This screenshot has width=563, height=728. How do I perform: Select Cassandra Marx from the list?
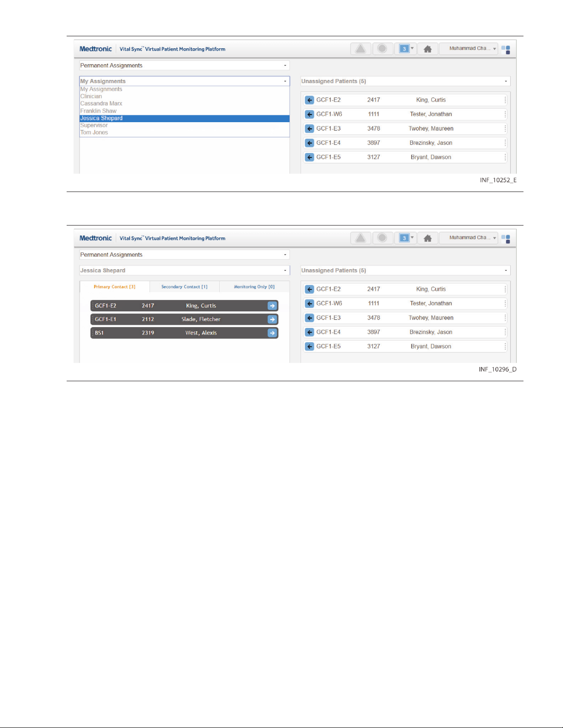pyautogui.click(x=185, y=104)
